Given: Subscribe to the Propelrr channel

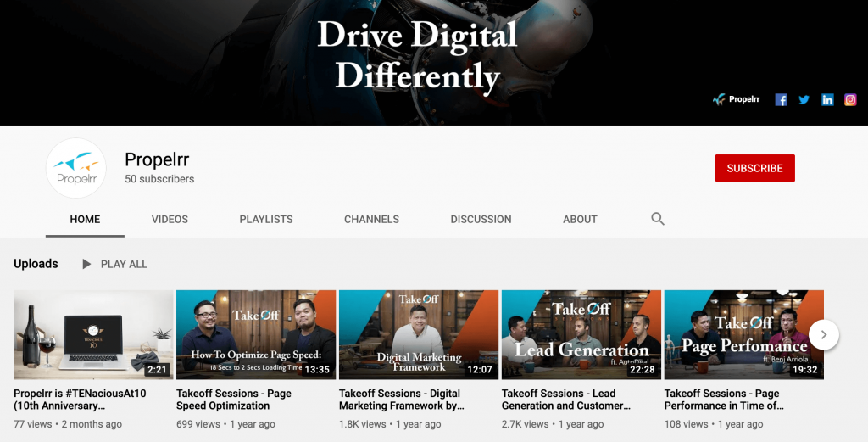Looking at the screenshot, I should click(x=754, y=168).
